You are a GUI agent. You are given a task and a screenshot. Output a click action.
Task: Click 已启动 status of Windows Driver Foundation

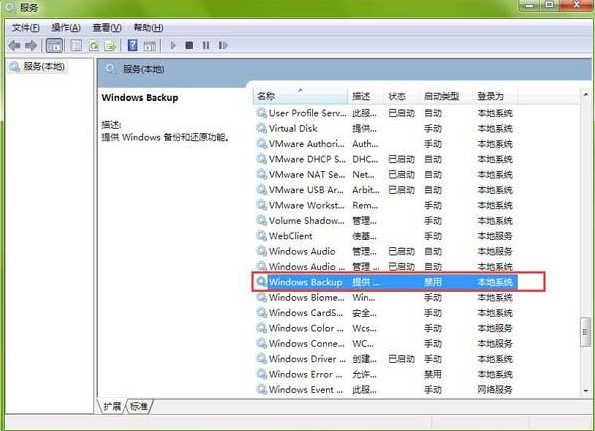(401, 359)
